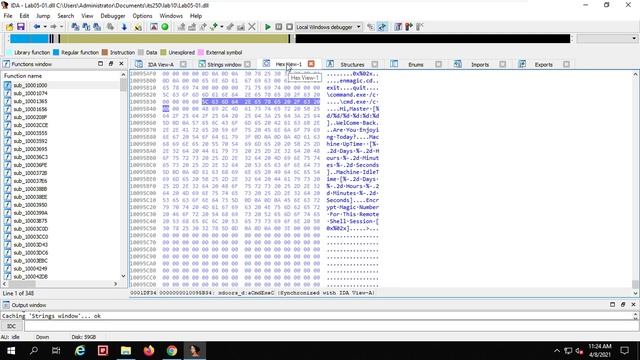Viewport: 640px width, 360px height.
Task: Close the Output window panel
Action: 633,304
